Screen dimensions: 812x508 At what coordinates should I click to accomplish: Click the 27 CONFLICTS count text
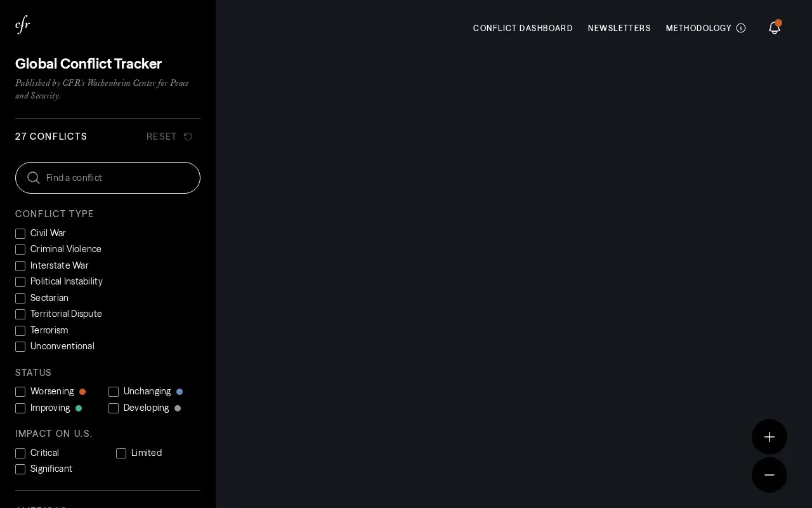(x=51, y=137)
